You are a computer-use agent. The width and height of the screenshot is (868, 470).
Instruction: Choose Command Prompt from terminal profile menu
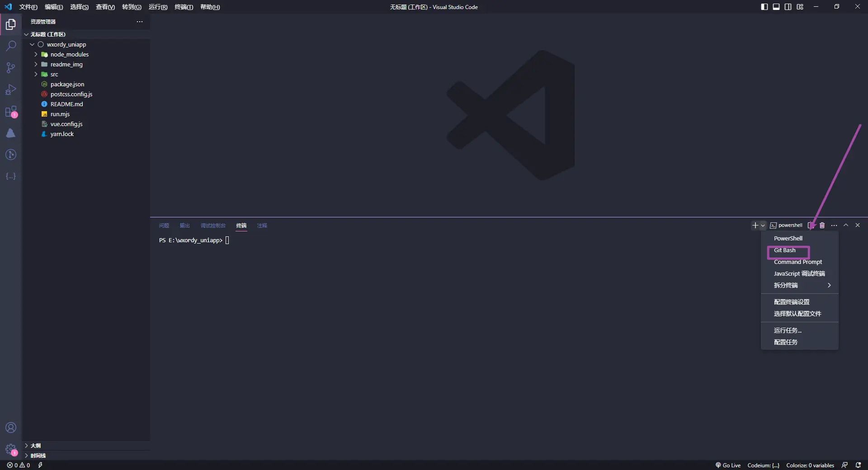tap(799, 262)
